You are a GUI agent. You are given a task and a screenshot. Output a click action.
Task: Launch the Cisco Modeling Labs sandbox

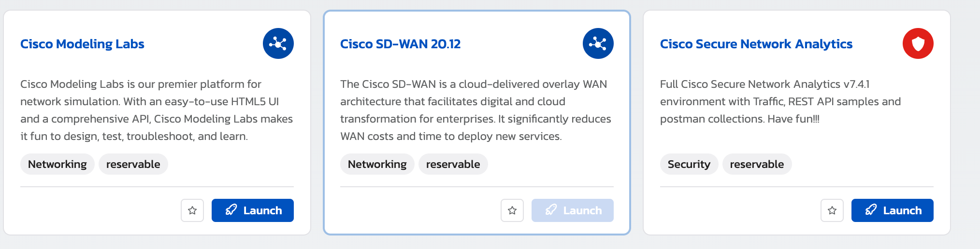coord(253,210)
